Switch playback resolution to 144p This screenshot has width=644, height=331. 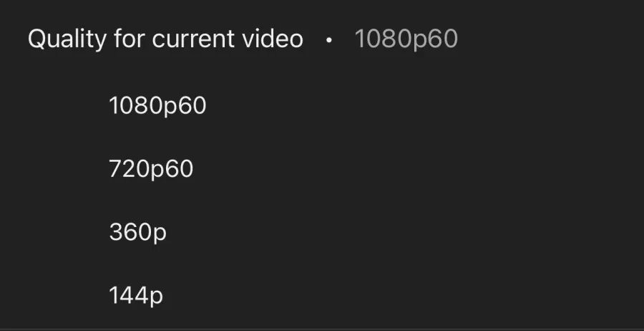136,295
